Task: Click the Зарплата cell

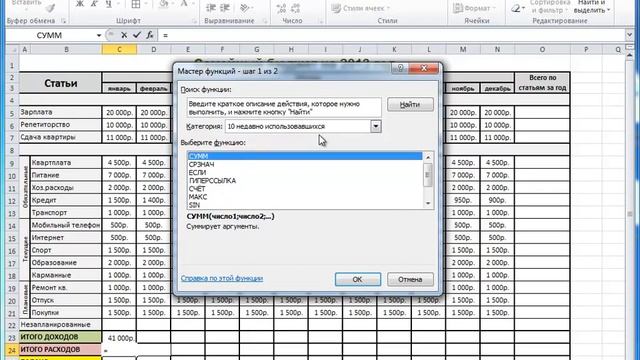Action: click(x=60, y=112)
